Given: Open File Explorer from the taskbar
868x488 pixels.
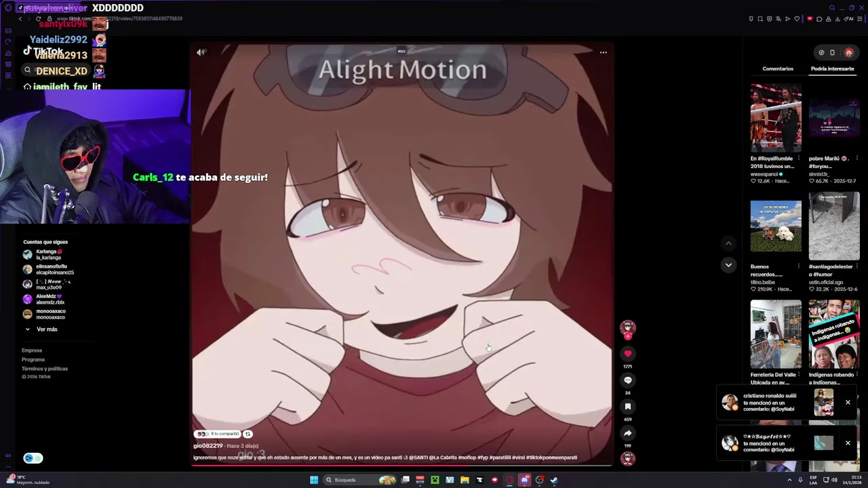Looking at the screenshot, I should tap(465, 480).
